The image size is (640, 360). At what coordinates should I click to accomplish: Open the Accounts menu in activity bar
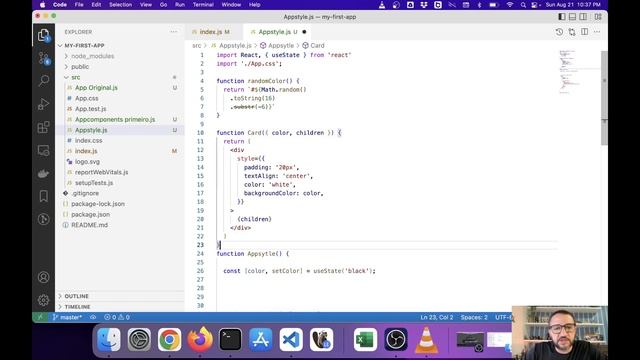tap(43, 278)
